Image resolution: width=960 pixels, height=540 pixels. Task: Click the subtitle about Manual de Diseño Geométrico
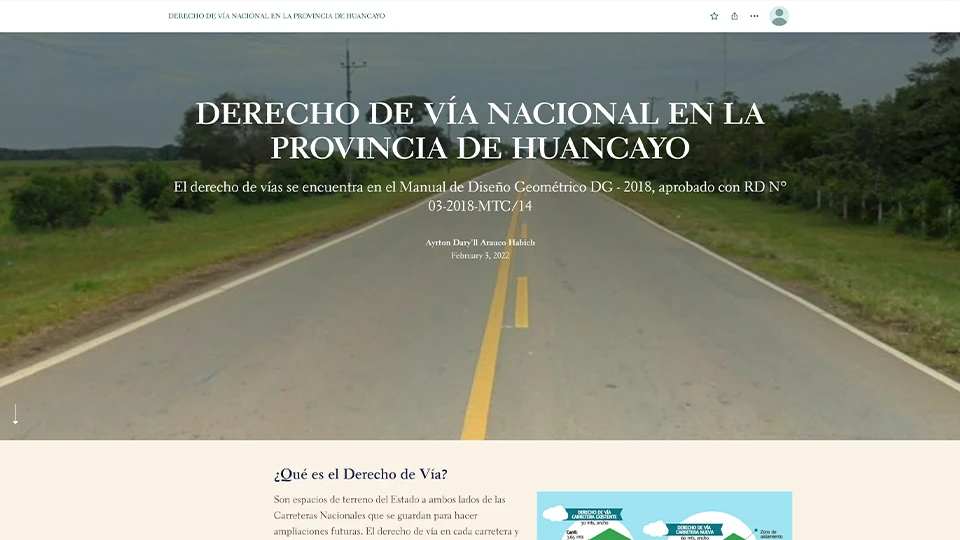[x=480, y=196]
